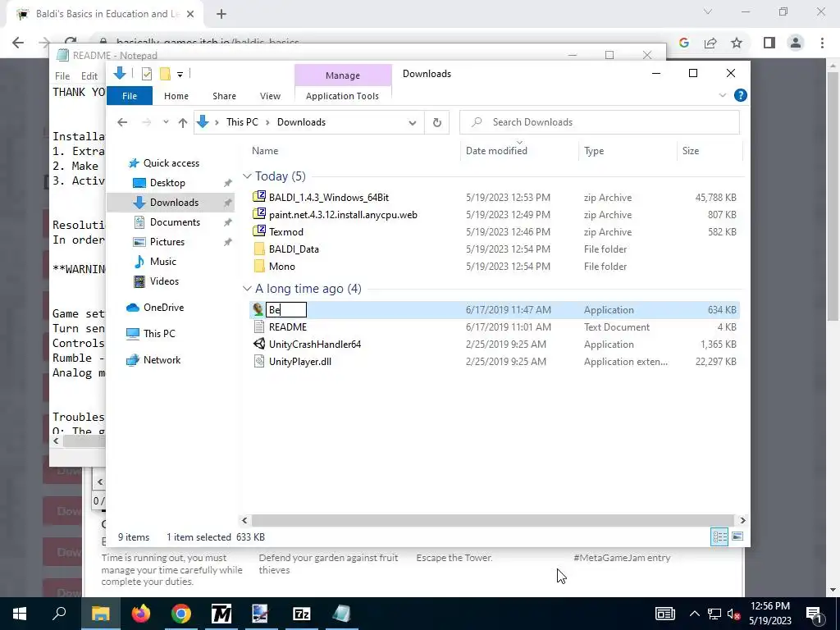Navigate back in File Explorer
840x630 pixels.
tap(122, 122)
